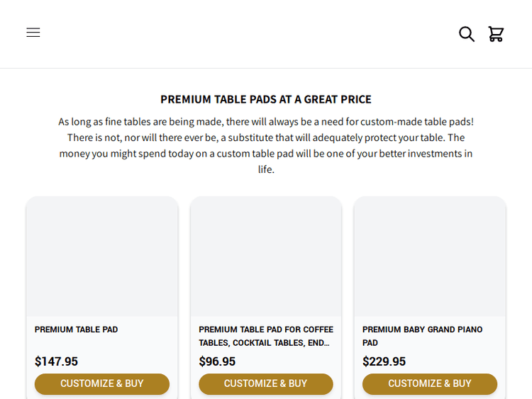Image resolution: width=532 pixels, height=399 pixels.
Task: Click the $96.95 price
Action: coord(217,361)
